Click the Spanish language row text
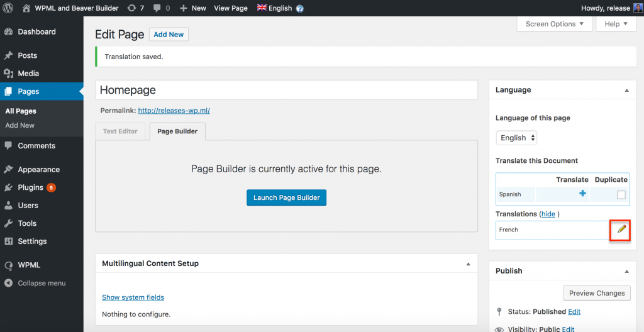The width and height of the screenshot is (644, 332). click(x=509, y=194)
